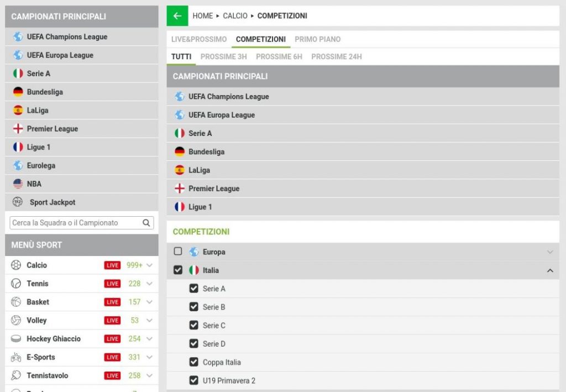
Task: Click the Germany flag in sidebar Bundesliga
Action: point(18,92)
